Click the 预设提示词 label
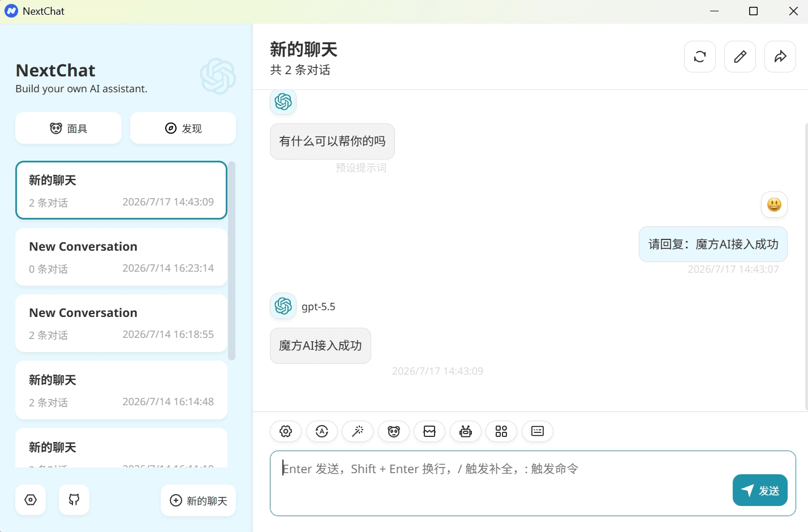This screenshot has height=532, width=808. [x=361, y=168]
